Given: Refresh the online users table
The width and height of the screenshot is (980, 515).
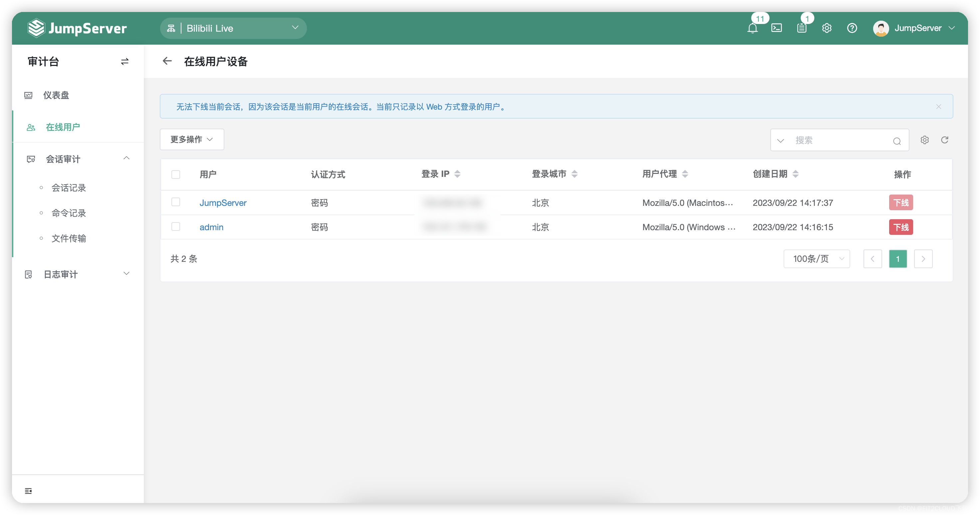Looking at the screenshot, I should tap(945, 140).
